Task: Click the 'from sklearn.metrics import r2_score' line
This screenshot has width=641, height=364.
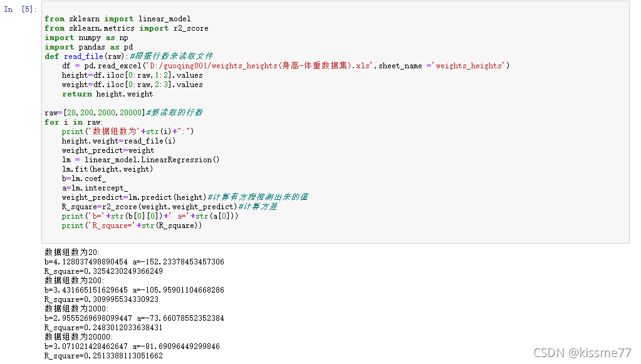Action: [x=127, y=28]
